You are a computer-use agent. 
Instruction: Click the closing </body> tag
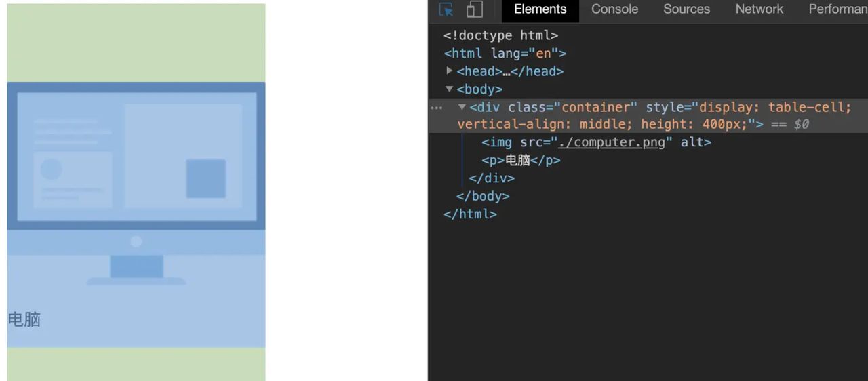[483, 196]
